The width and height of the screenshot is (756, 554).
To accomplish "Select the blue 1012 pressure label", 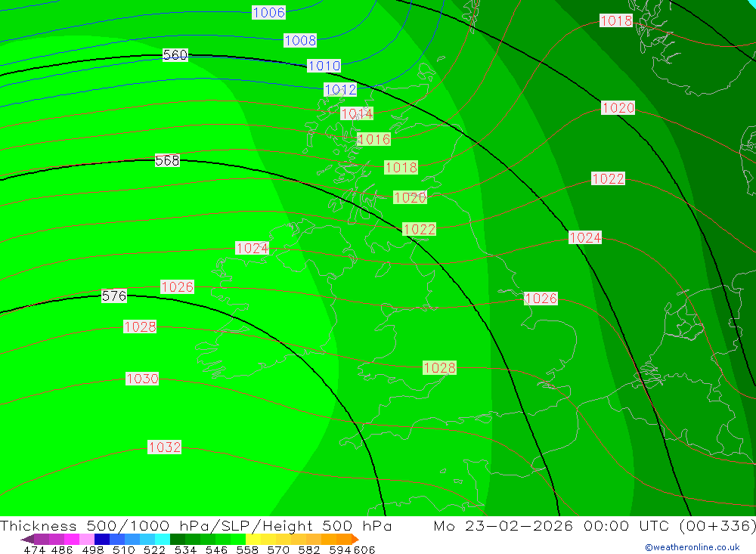I will coord(340,89).
